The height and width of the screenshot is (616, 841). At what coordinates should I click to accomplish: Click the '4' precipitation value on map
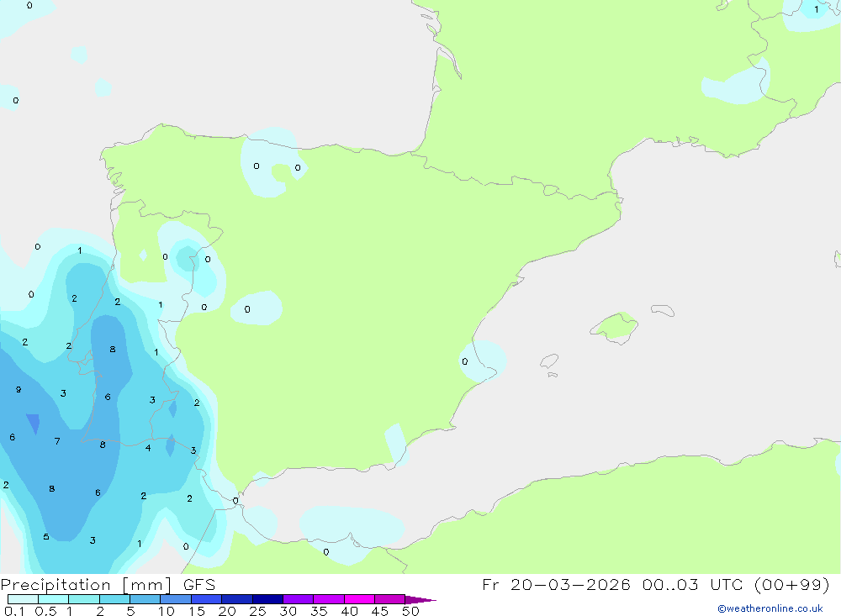point(148,448)
